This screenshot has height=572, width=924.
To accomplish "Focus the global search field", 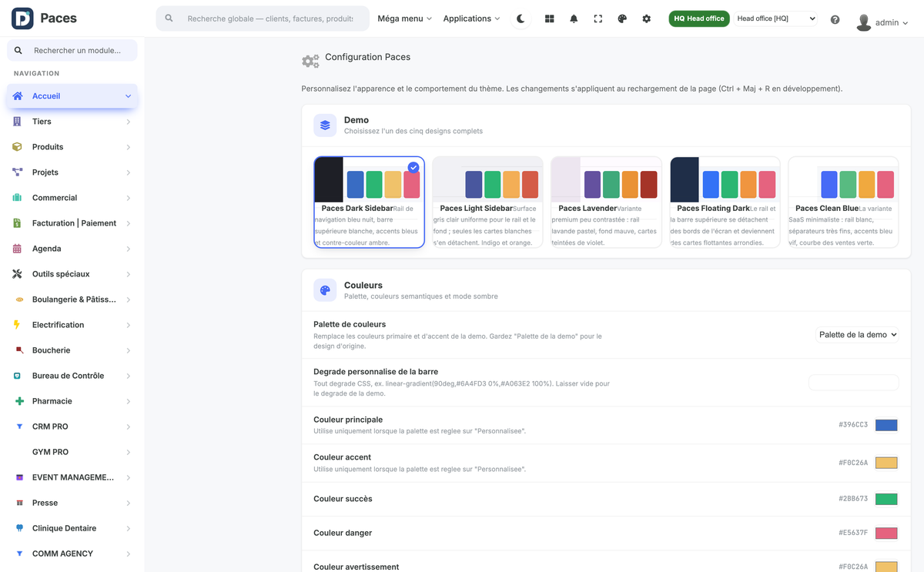I will click(263, 18).
